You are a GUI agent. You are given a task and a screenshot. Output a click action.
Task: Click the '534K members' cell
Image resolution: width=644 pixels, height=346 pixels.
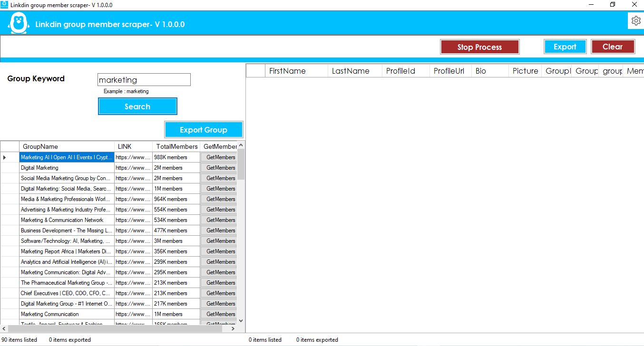tap(176, 220)
